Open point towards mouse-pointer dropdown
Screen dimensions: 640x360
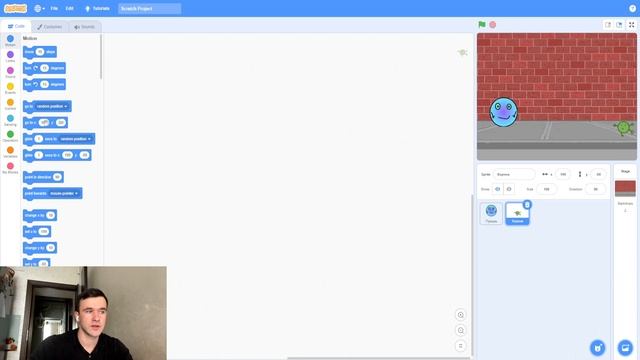point(64,193)
